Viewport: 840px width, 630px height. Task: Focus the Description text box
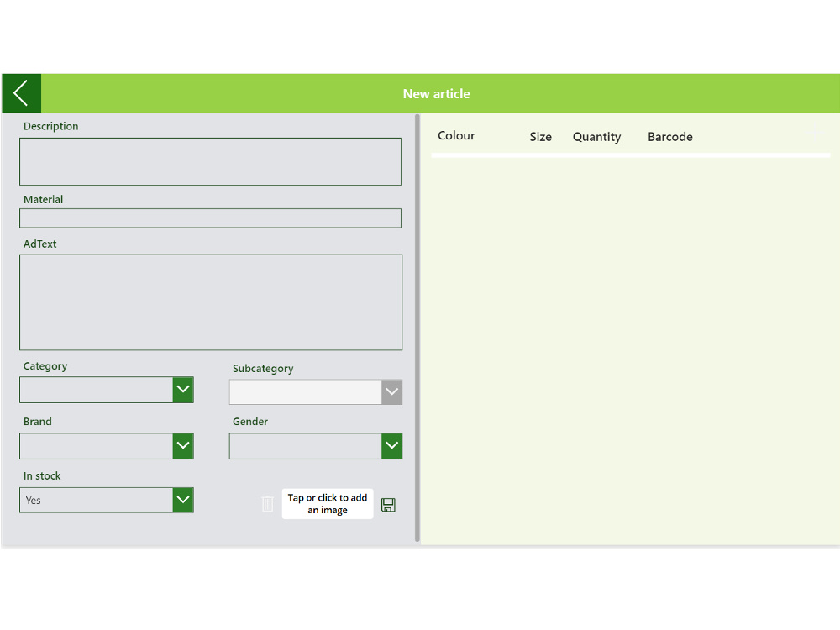[x=211, y=162]
